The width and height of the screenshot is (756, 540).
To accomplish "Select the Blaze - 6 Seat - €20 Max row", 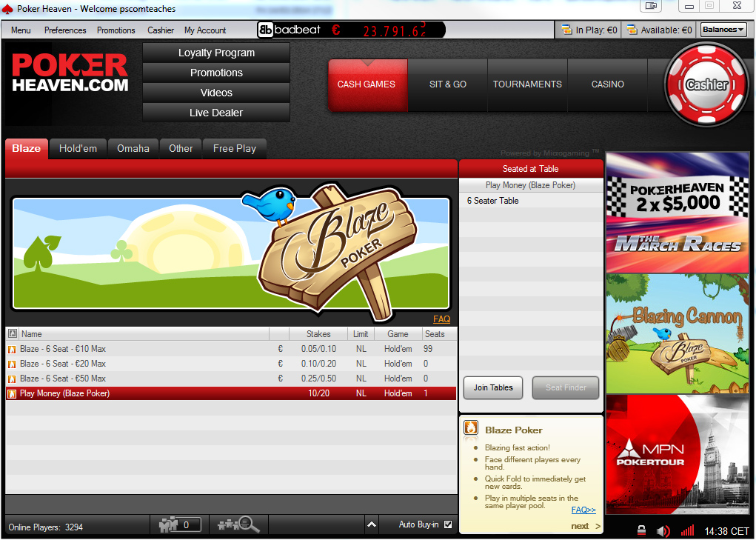I will pos(231,364).
